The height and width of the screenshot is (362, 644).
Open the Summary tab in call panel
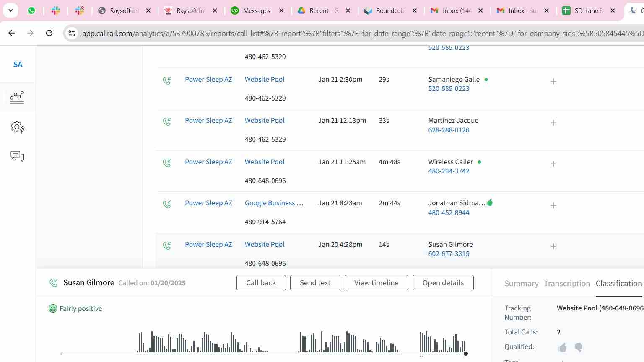521,284
